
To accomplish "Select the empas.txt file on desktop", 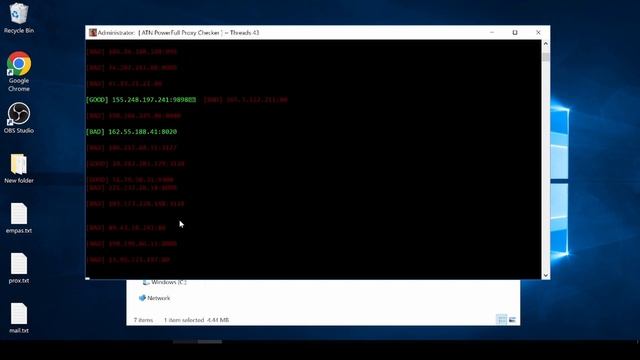I will coord(19,218).
